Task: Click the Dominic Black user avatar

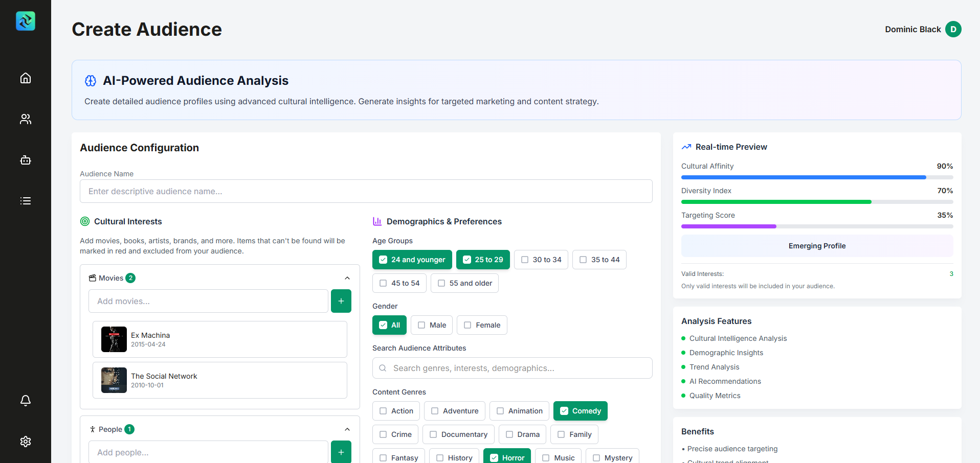Action: 953,29
